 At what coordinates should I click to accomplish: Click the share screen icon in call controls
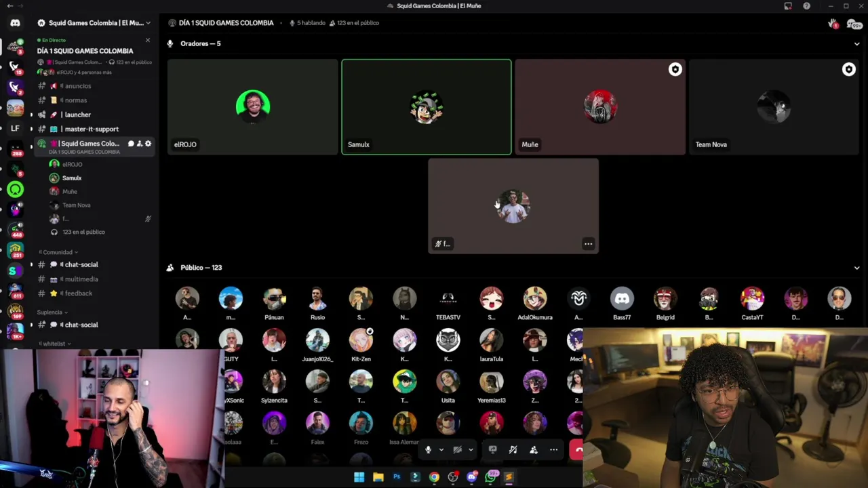coord(492,449)
